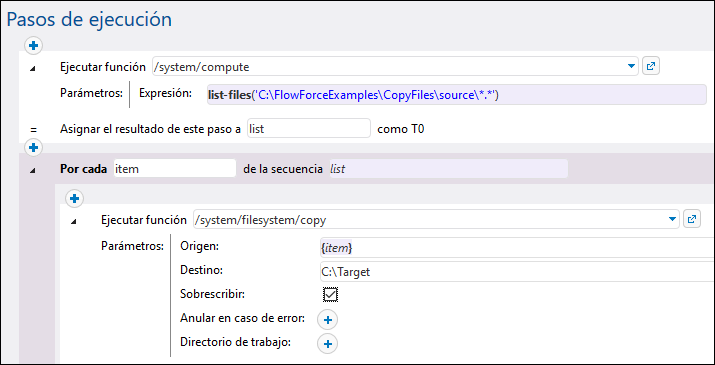Click the Por cada label

pyautogui.click(x=83, y=169)
